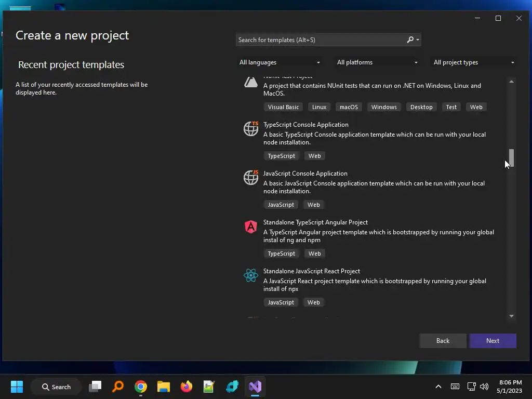
Task: Click the Back button
Action: (443, 341)
